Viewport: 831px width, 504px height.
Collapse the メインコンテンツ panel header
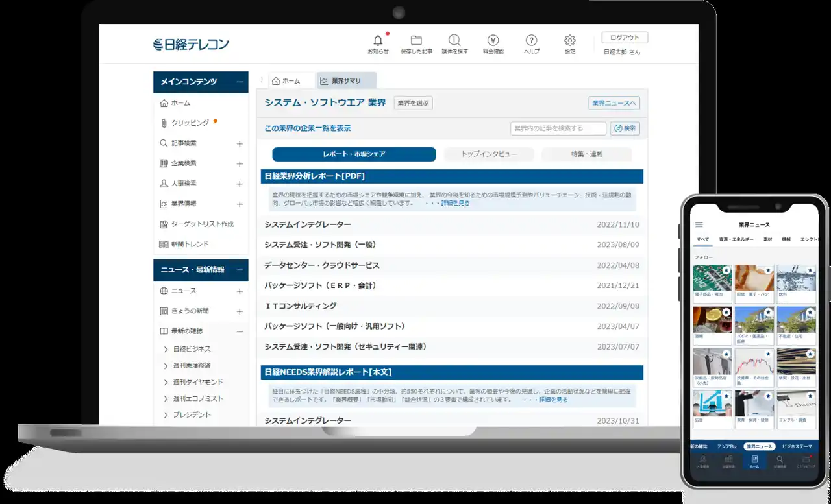(240, 82)
